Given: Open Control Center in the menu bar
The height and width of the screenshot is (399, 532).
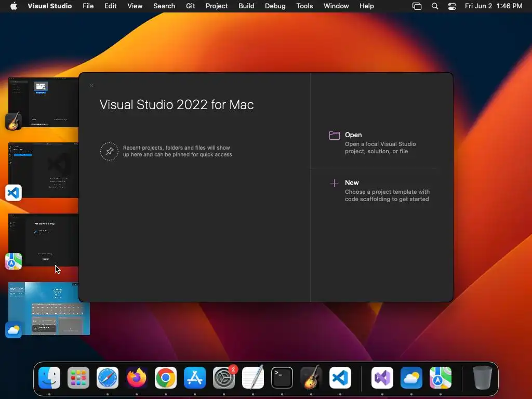Looking at the screenshot, I should coord(452,6).
